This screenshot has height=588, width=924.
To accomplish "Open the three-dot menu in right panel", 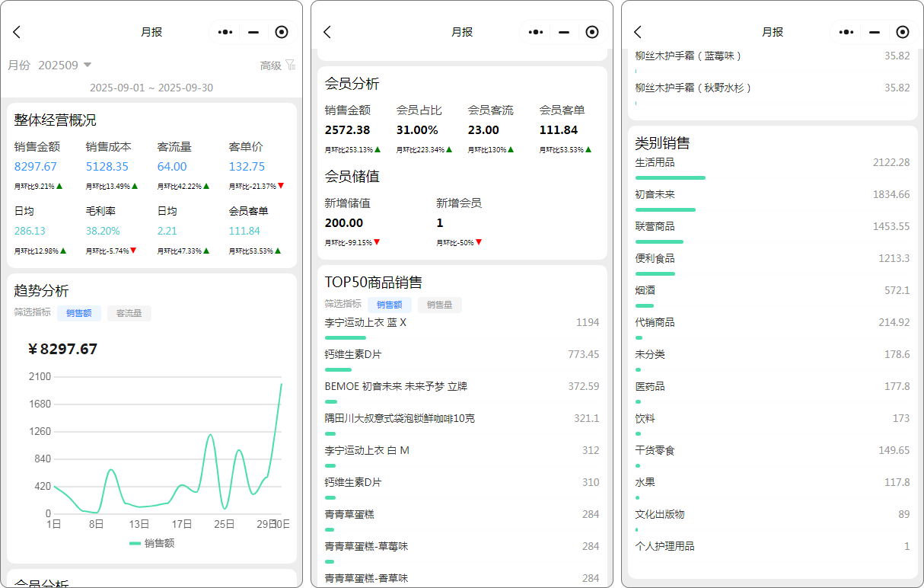I will [846, 32].
